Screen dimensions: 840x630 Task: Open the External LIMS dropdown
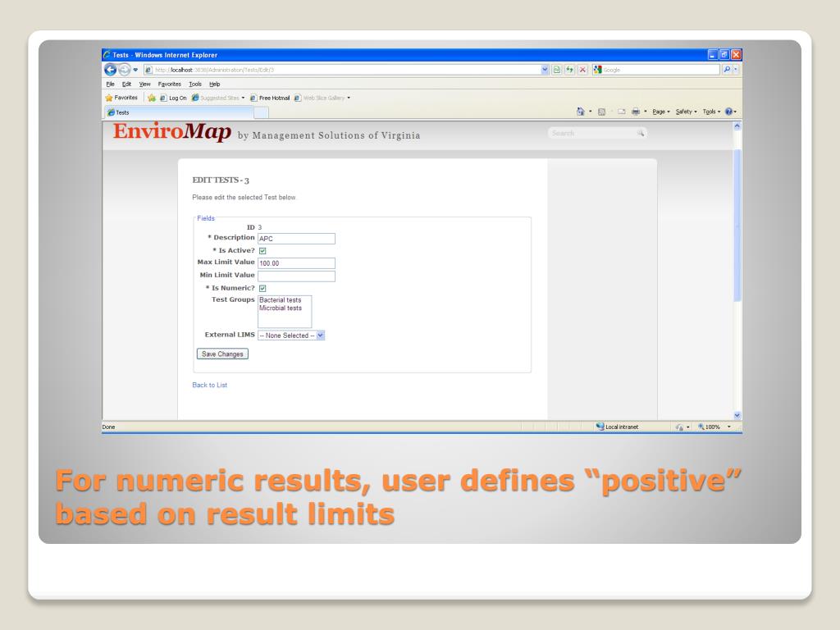[x=291, y=336]
